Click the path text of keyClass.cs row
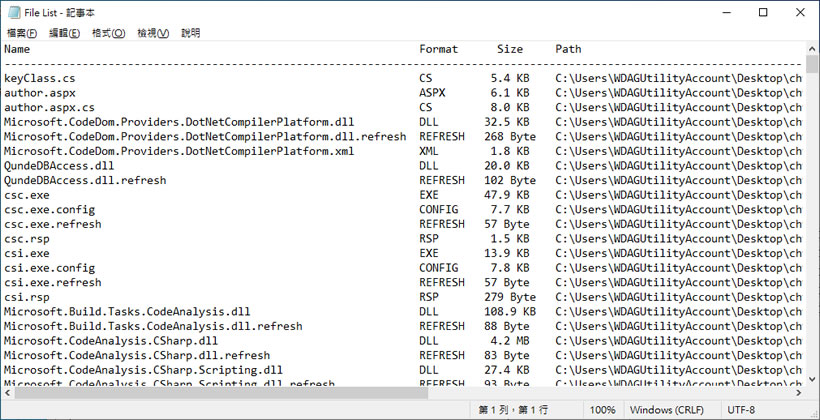 [x=679, y=78]
